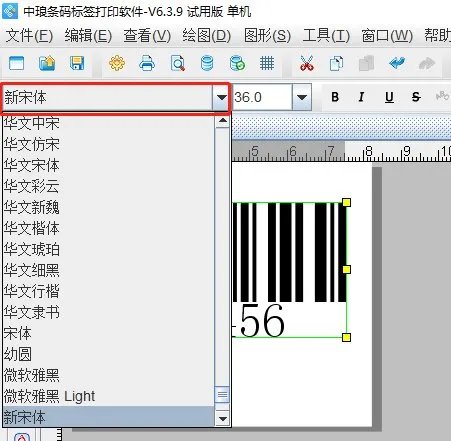Click the app logo in title bar
Image resolution: width=451 pixels, height=441 pixels.
pyautogui.click(x=10, y=11)
